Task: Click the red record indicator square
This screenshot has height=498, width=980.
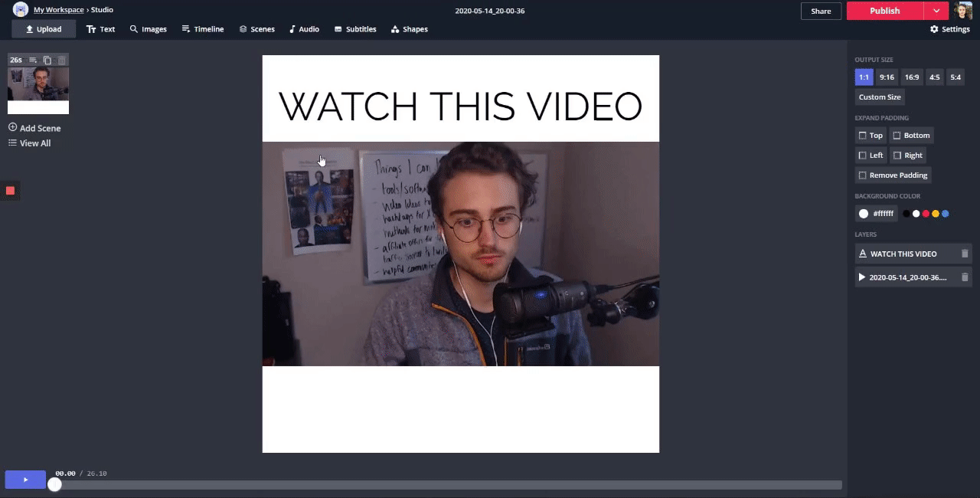Action: click(x=10, y=190)
